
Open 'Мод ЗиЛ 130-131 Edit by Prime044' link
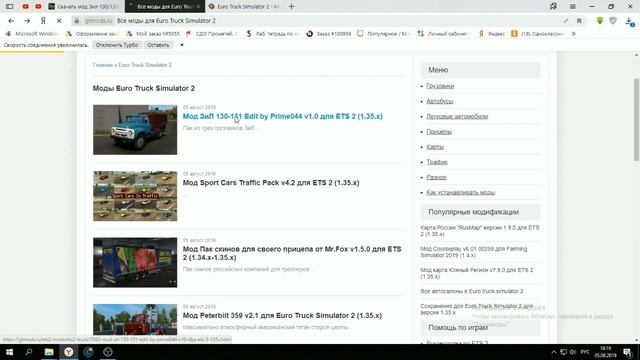(282, 116)
